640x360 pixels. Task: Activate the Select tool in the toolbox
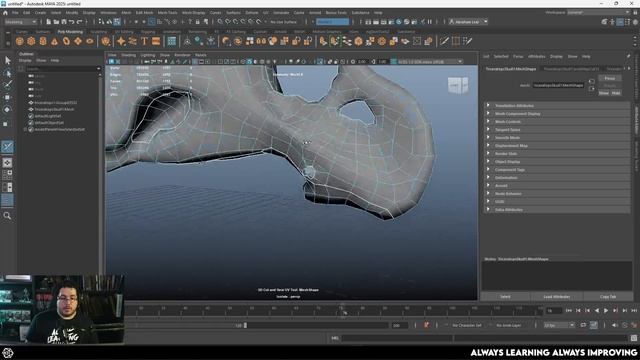click(x=7, y=61)
